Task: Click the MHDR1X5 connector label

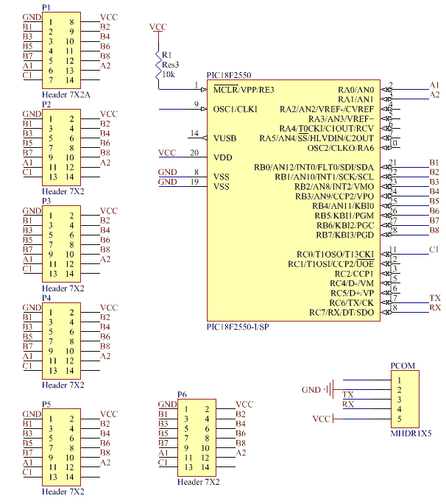Action: pyautogui.click(x=411, y=433)
